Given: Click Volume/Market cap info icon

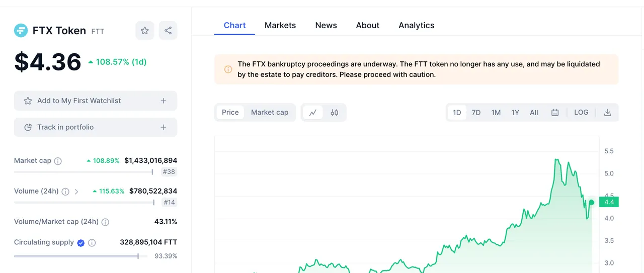Looking at the screenshot, I should tap(105, 222).
